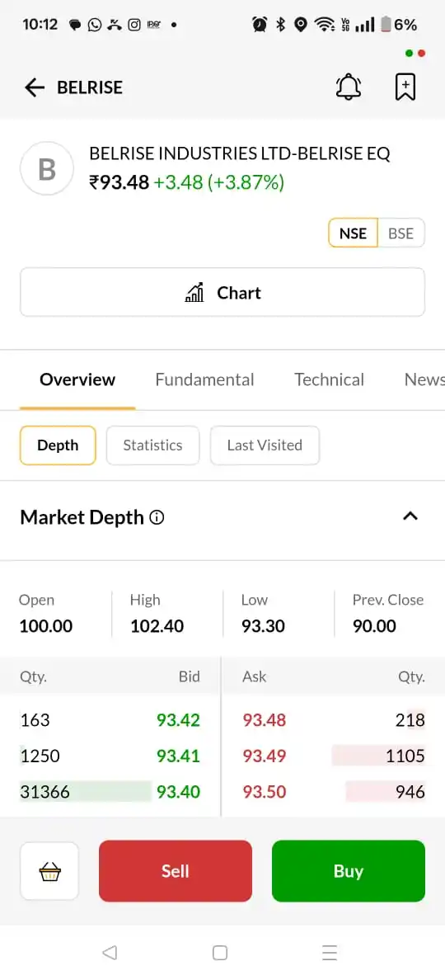This screenshot has width=445, height=980.
Task: Tap the circular B stock logo
Action: [47, 169]
